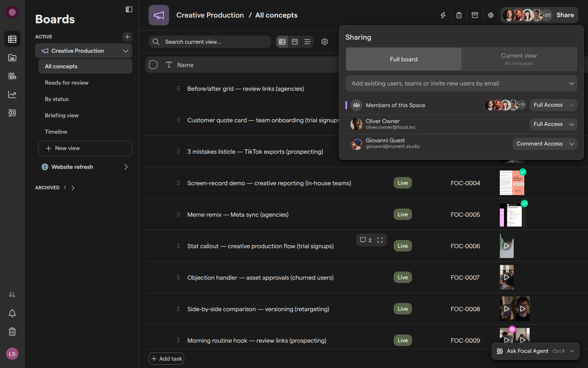Open the By status view
The width and height of the screenshot is (588, 368).
[85, 99]
